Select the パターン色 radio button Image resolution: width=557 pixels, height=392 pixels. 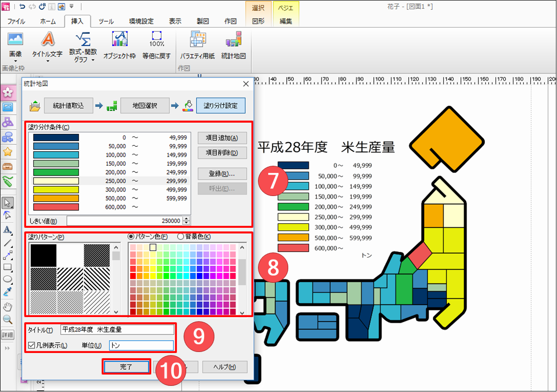pos(130,237)
